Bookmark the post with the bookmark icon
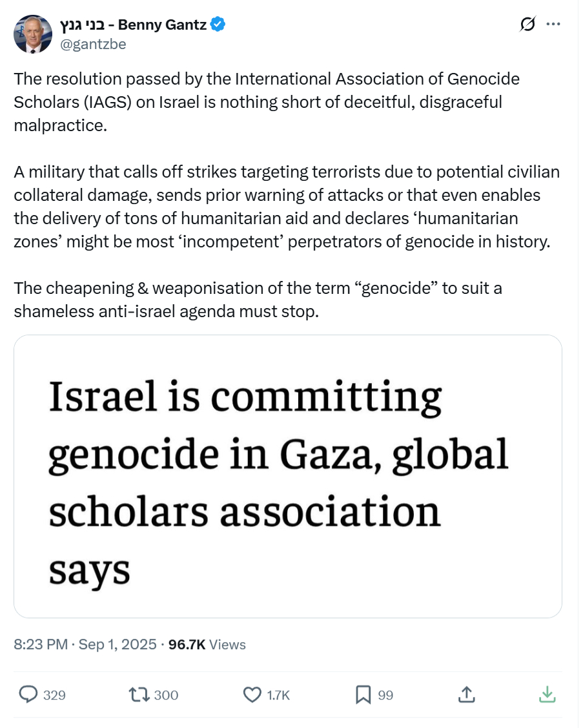Viewport: 583px width, 728px height. pyautogui.click(x=363, y=694)
